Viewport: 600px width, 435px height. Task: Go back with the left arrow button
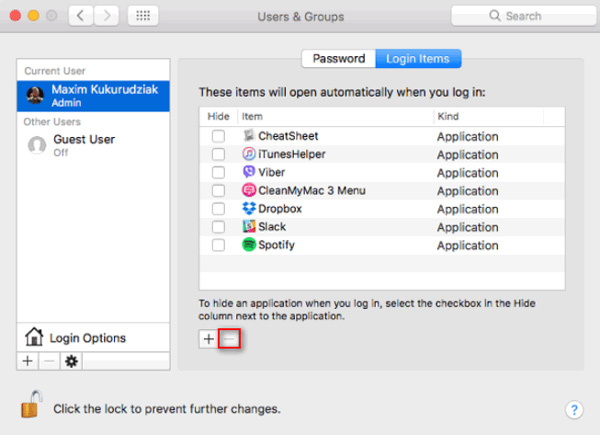click(81, 16)
